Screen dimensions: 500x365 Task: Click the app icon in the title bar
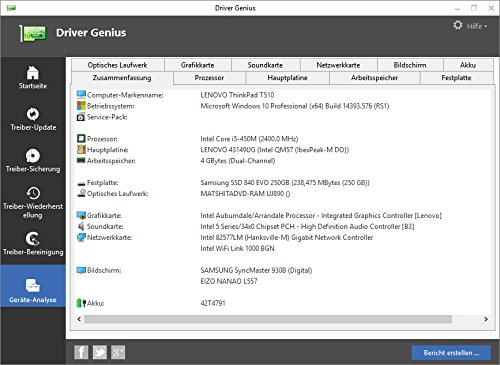coord(11,8)
